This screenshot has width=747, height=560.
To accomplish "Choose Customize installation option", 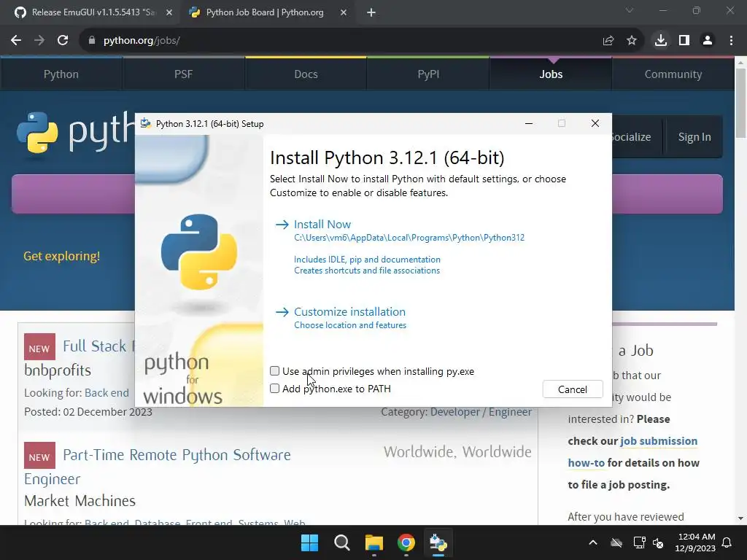I will 349,312.
